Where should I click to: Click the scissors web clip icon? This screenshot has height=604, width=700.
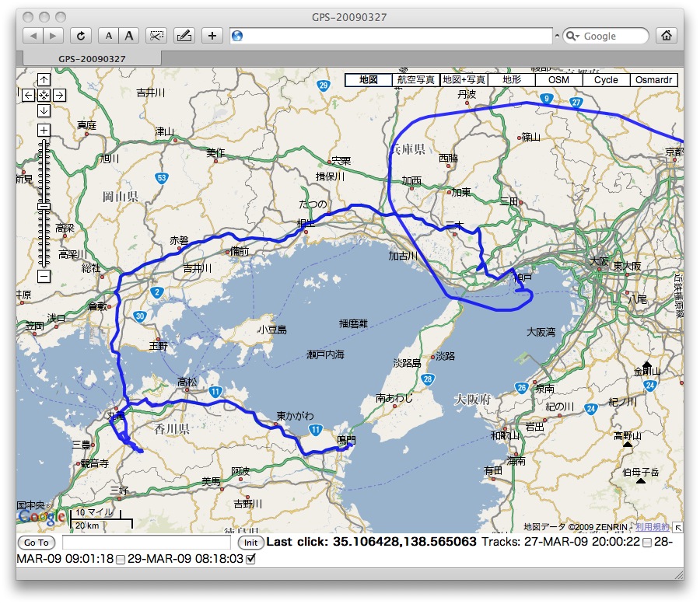pos(156,36)
